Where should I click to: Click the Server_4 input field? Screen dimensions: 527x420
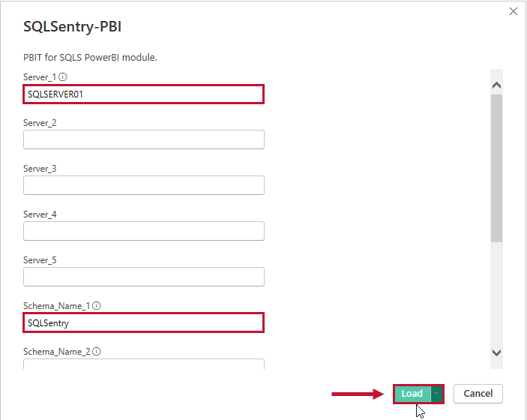click(x=143, y=231)
